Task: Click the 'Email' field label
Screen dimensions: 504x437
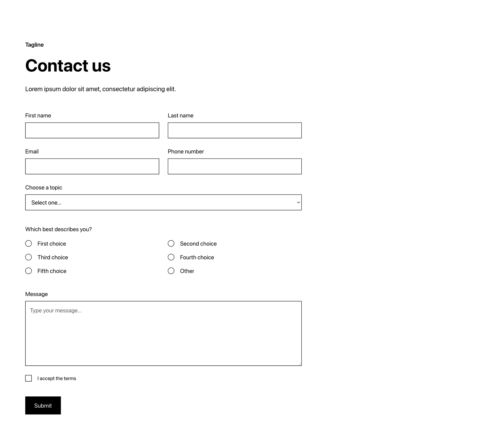Action: point(32,151)
